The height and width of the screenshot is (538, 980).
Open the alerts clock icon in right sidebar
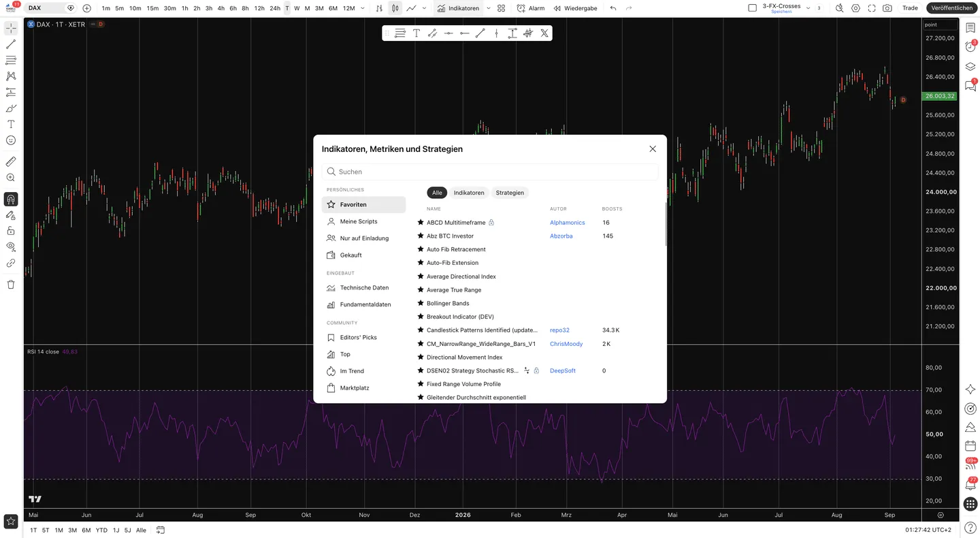[970, 46]
